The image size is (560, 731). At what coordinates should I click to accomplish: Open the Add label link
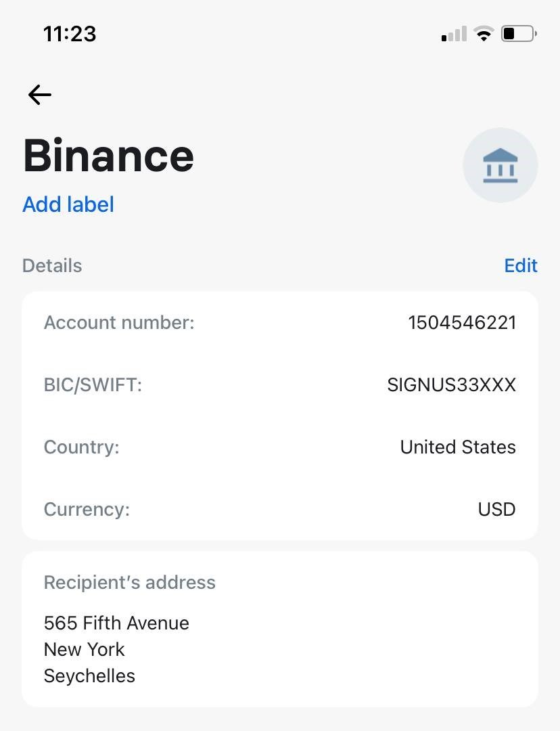click(x=68, y=204)
